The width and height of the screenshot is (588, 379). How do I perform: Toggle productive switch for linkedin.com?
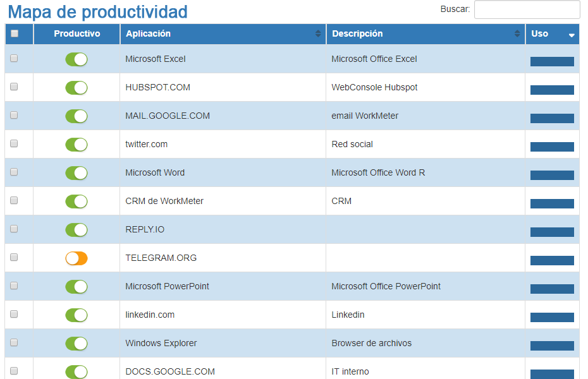click(77, 315)
